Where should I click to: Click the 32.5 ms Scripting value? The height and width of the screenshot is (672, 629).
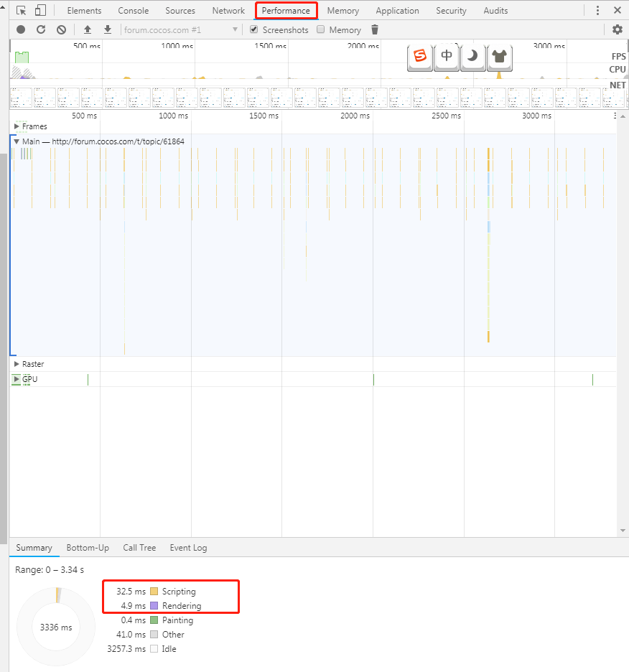[x=131, y=592]
